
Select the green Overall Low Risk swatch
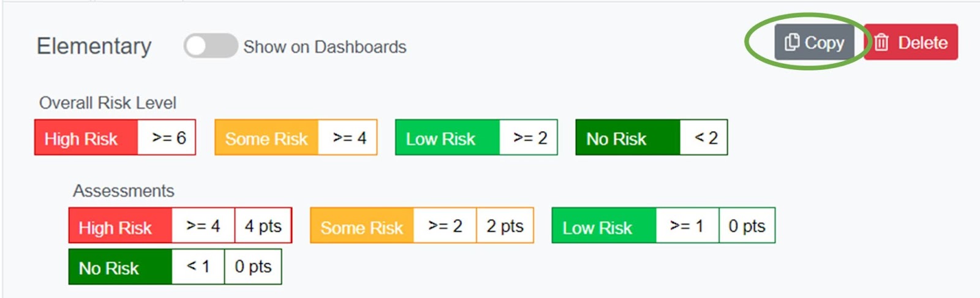(447, 138)
